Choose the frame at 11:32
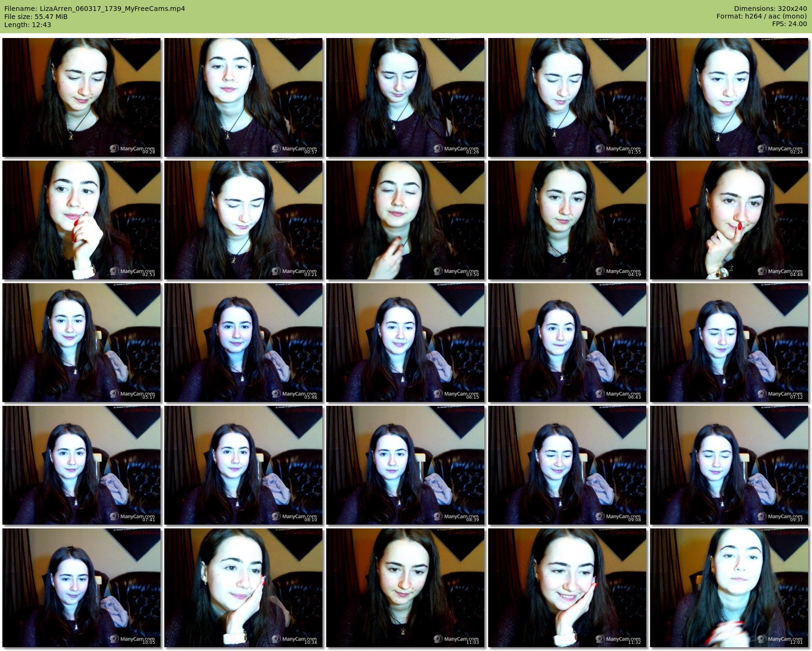This screenshot has height=651, width=812. coord(567,588)
